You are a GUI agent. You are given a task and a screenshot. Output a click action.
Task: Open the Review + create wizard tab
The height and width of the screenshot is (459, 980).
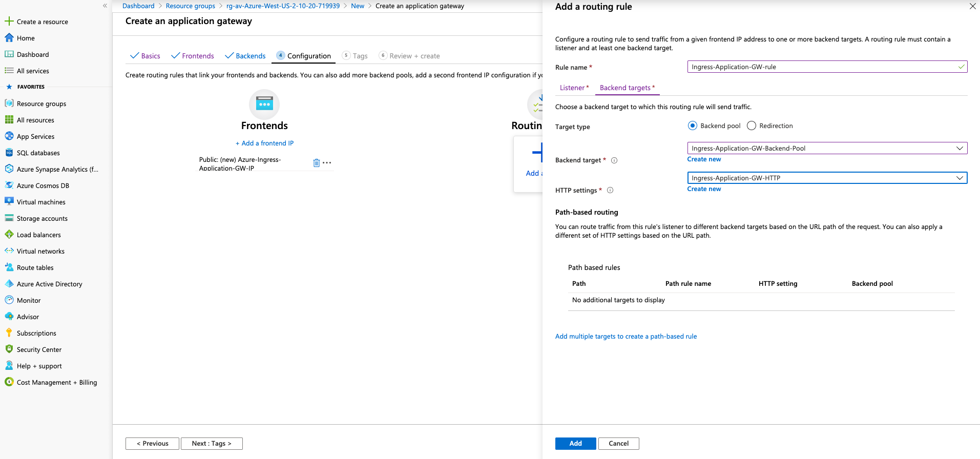click(x=409, y=56)
